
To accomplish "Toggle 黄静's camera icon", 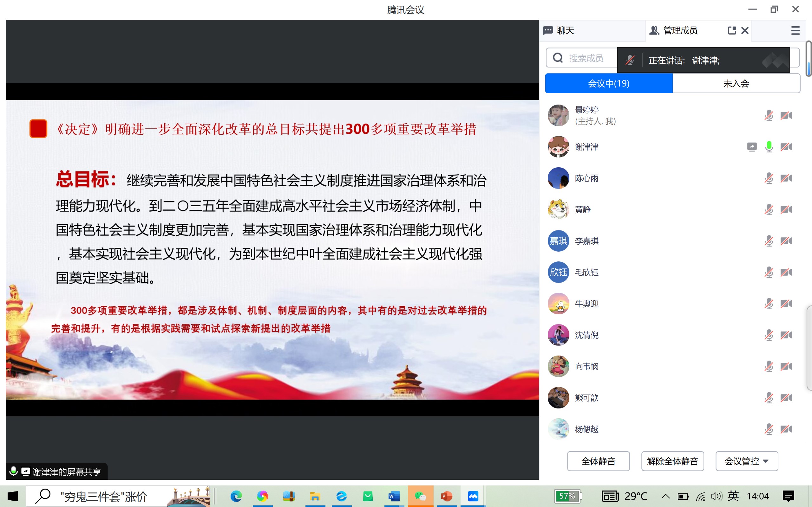I will 786,209.
